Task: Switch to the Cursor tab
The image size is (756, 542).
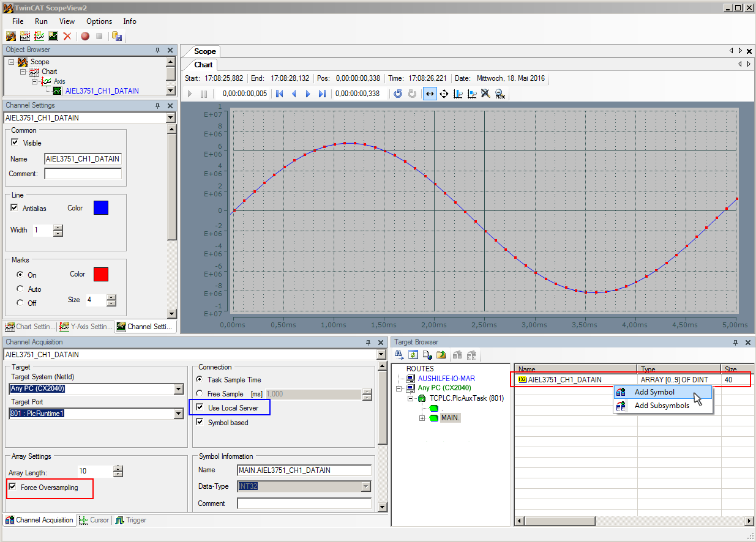Action: [x=94, y=520]
